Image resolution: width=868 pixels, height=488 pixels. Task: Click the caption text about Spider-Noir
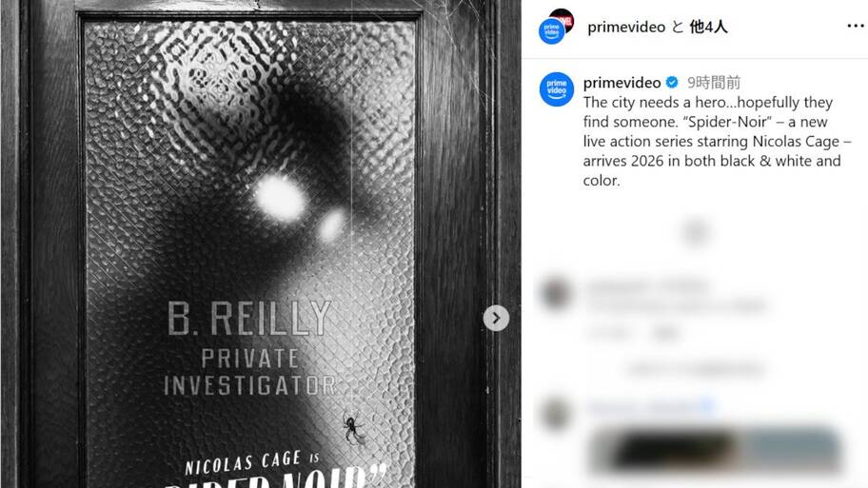coord(717,141)
